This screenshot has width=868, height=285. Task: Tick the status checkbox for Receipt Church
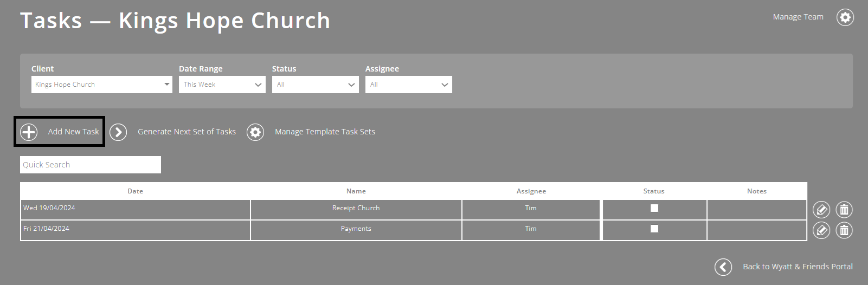(x=654, y=208)
